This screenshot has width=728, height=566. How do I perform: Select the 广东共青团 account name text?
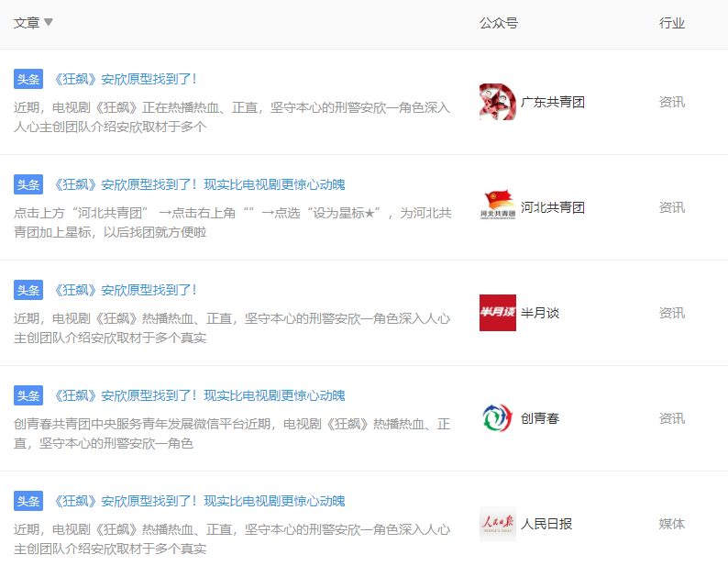tap(553, 102)
